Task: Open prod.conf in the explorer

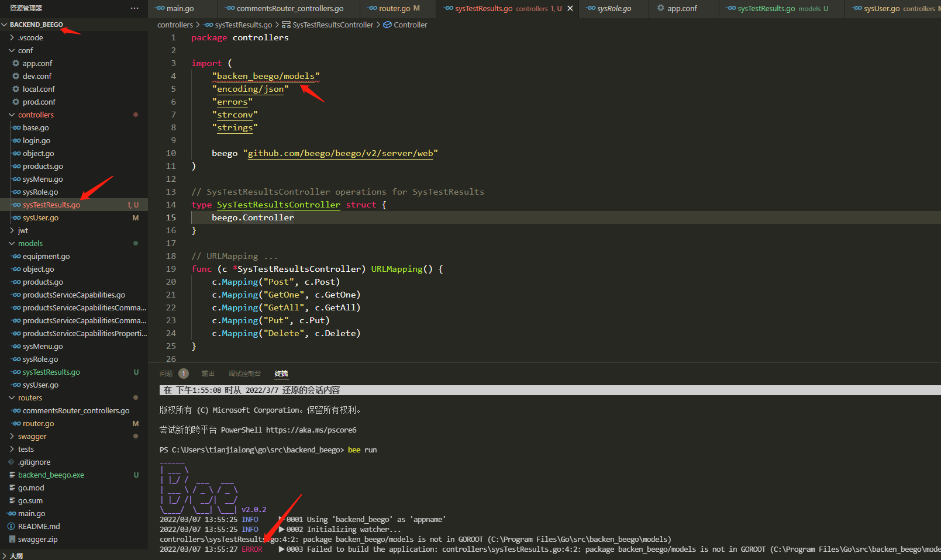Action: [x=39, y=102]
